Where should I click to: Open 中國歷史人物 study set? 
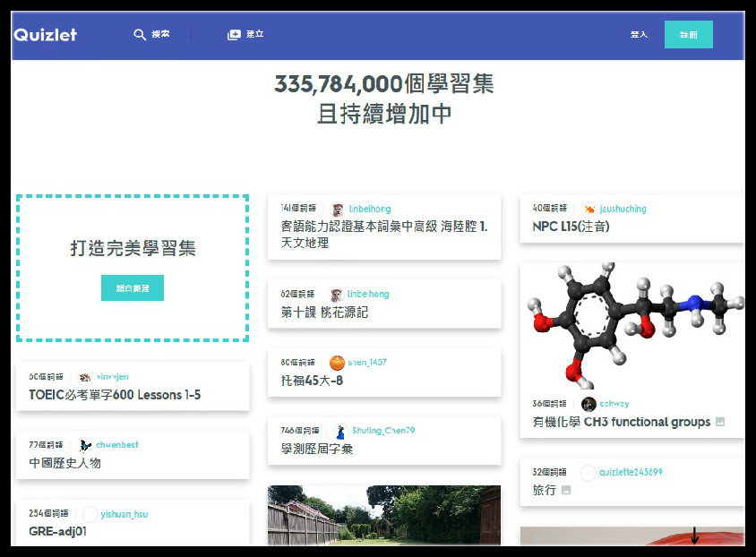pos(65,463)
